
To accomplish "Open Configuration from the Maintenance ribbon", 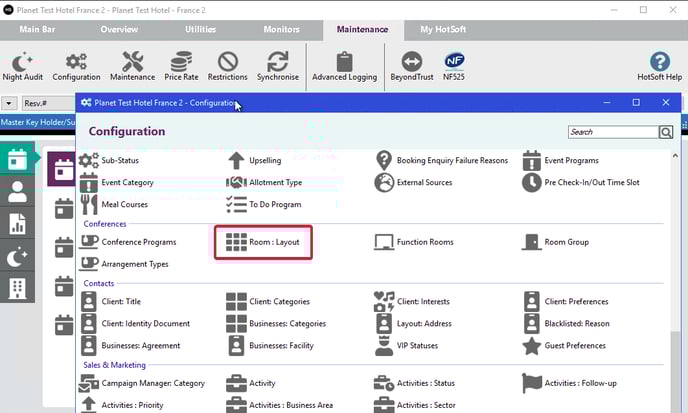I will [76, 66].
